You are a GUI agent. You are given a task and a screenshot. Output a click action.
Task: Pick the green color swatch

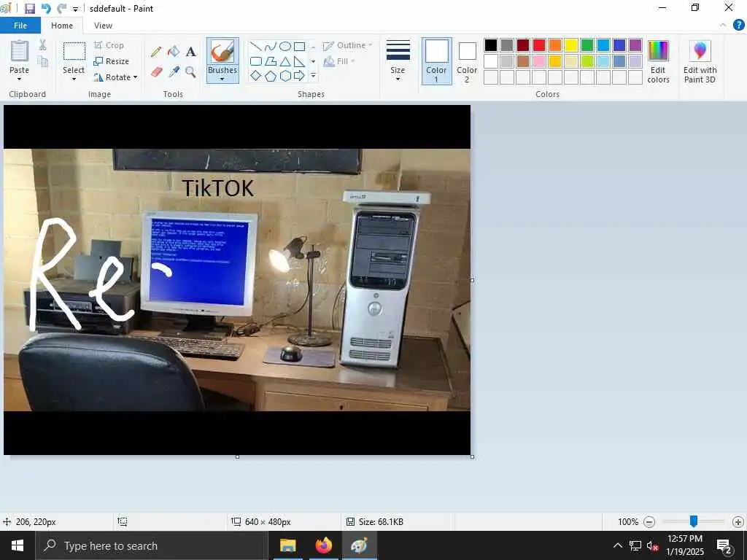click(587, 45)
